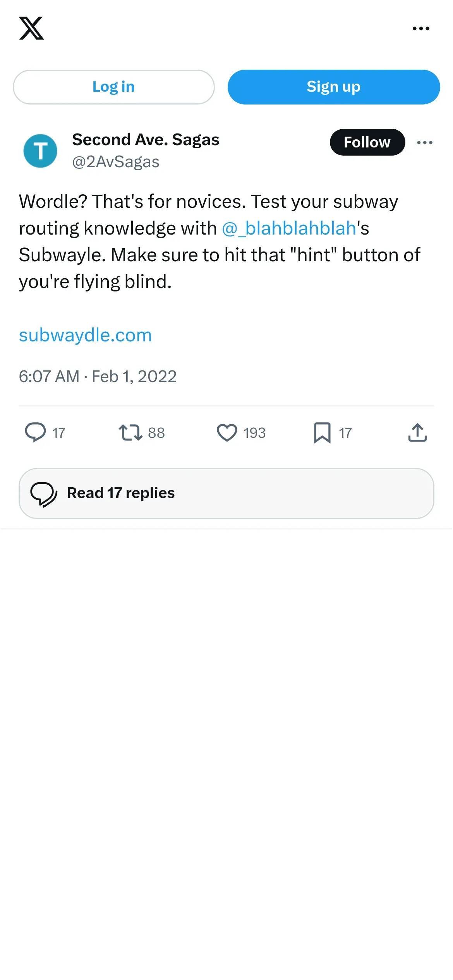Open the @_blahblahblah mention
Viewport: 453px width, 980px height.
pos(289,228)
